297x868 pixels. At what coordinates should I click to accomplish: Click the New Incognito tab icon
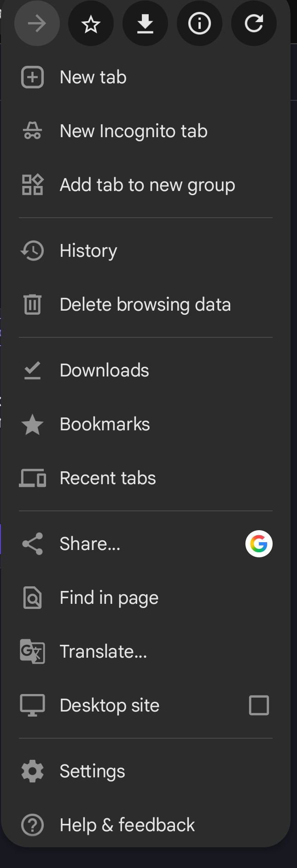(x=32, y=131)
